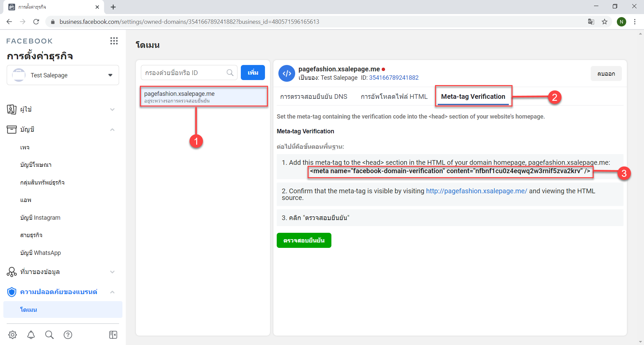Click the green ตรวจสอบยืนยัน button
Image resolution: width=644 pixels, height=345 pixels.
point(304,240)
